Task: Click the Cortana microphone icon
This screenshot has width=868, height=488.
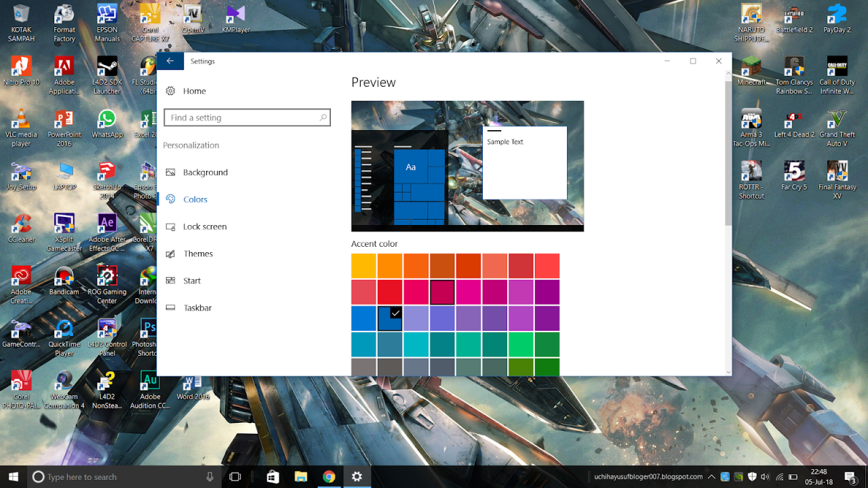Action: pyautogui.click(x=210, y=476)
